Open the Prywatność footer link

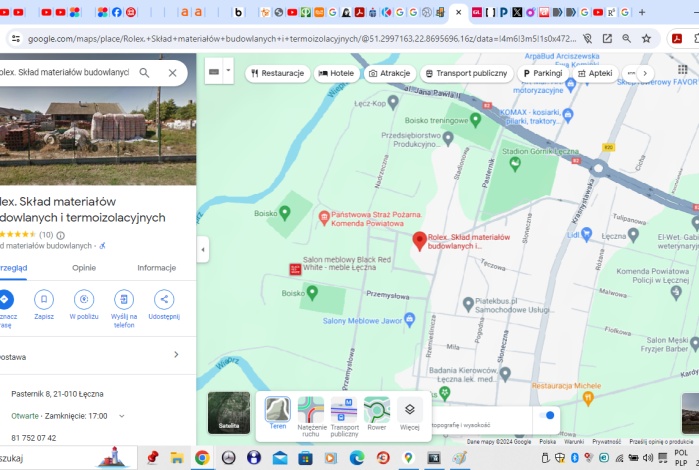pyautogui.click(x=606, y=441)
